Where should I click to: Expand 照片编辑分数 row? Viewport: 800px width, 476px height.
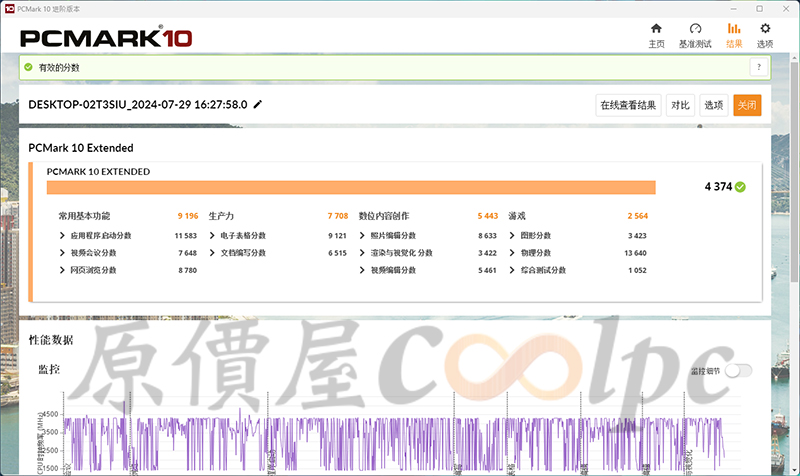[x=362, y=235]
